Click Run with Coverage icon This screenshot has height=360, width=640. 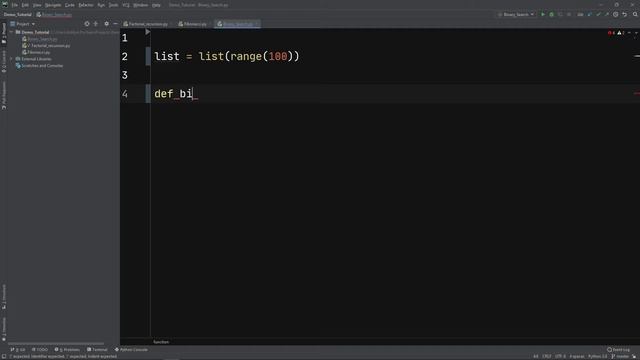(x=560, y=14)
